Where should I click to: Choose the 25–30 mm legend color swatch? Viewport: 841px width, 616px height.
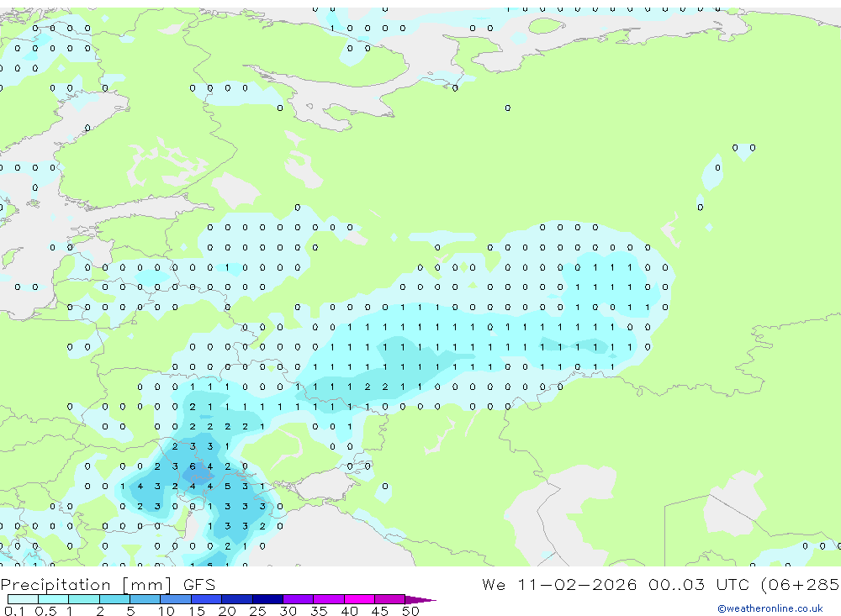tap(267, 599)
